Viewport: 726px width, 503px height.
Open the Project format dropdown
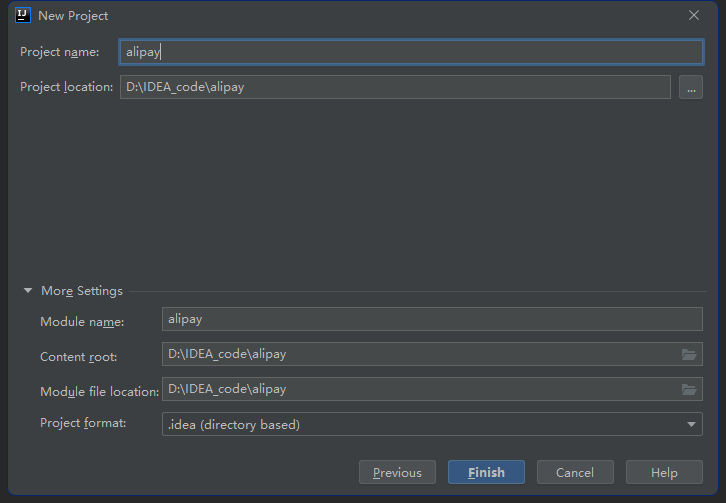coord(432,424)
